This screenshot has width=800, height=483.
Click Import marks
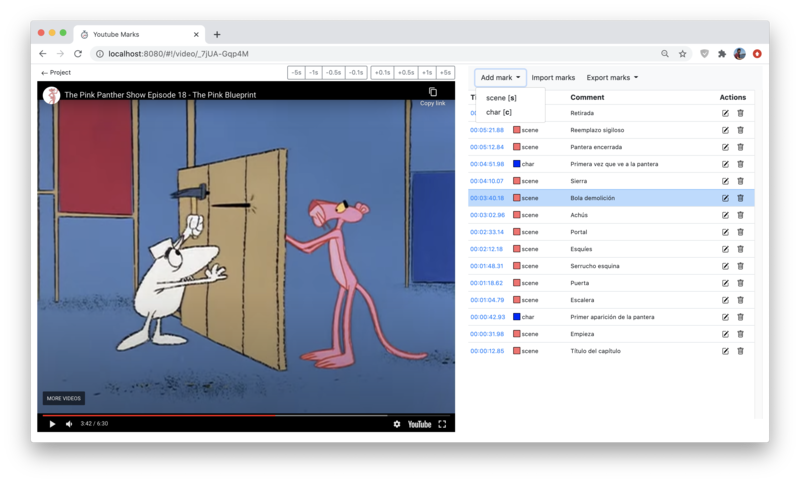553,78
